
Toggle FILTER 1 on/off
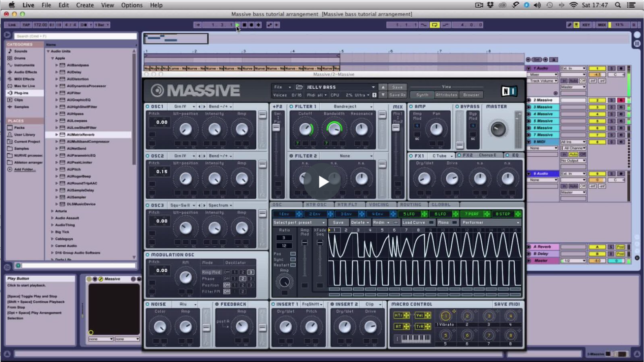(291, 106)
